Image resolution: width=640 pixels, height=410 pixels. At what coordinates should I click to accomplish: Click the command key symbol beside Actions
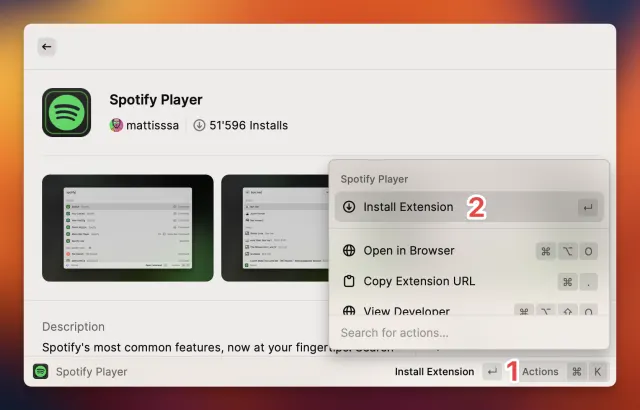pos(577,372)
